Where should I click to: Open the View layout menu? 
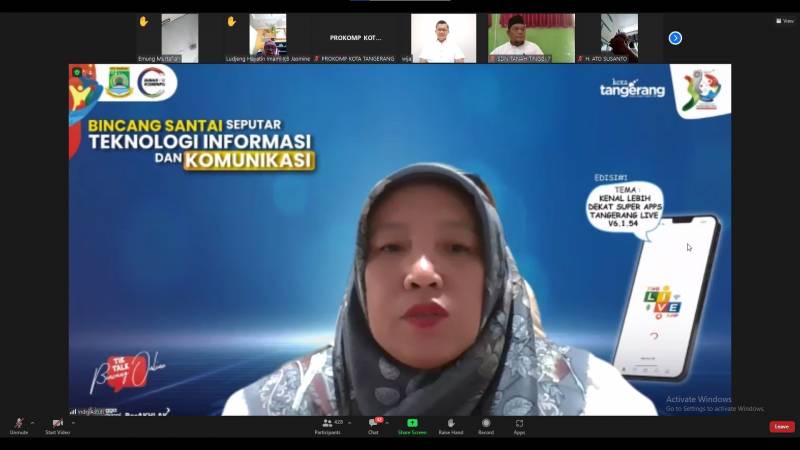pyautogui.click(x=784, y=20)
